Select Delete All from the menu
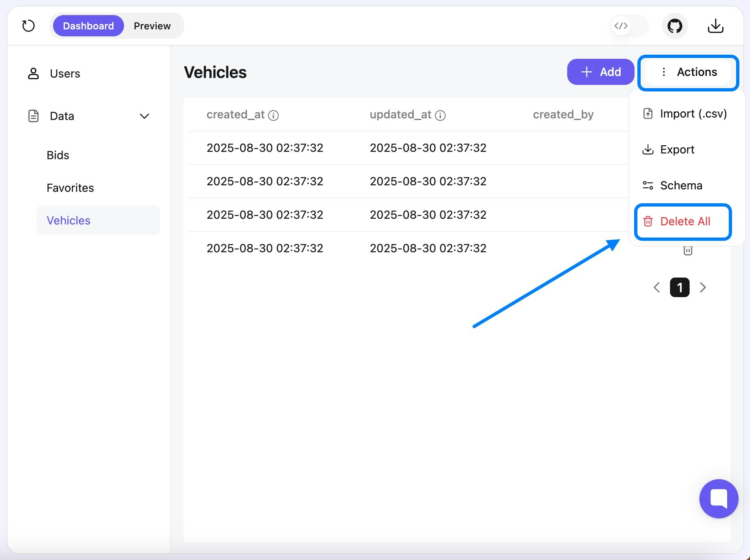 pos(685,221)
